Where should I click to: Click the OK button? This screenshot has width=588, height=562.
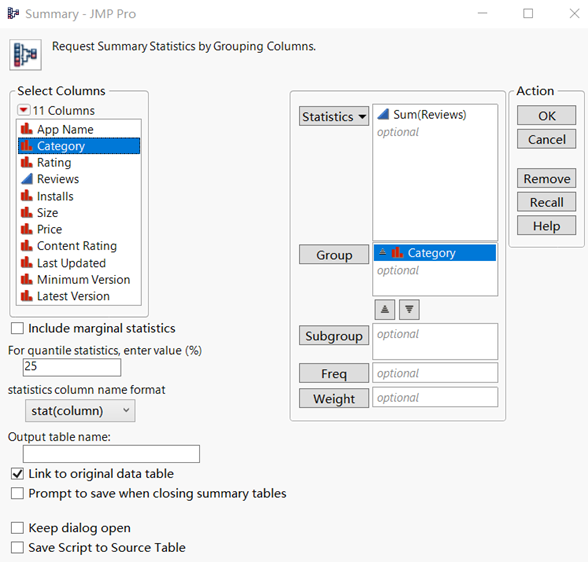click(546, 115)
